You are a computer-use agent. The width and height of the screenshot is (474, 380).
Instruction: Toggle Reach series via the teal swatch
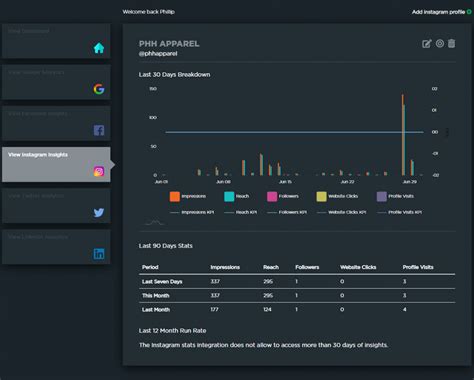click(x=229, y=196)
